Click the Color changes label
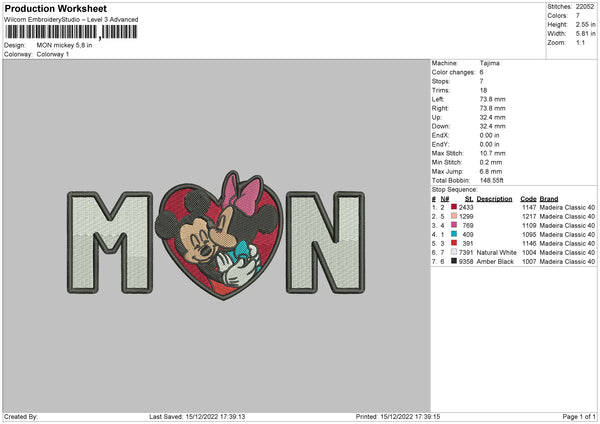Screen dimensions: 600x424 click(453, 72)
